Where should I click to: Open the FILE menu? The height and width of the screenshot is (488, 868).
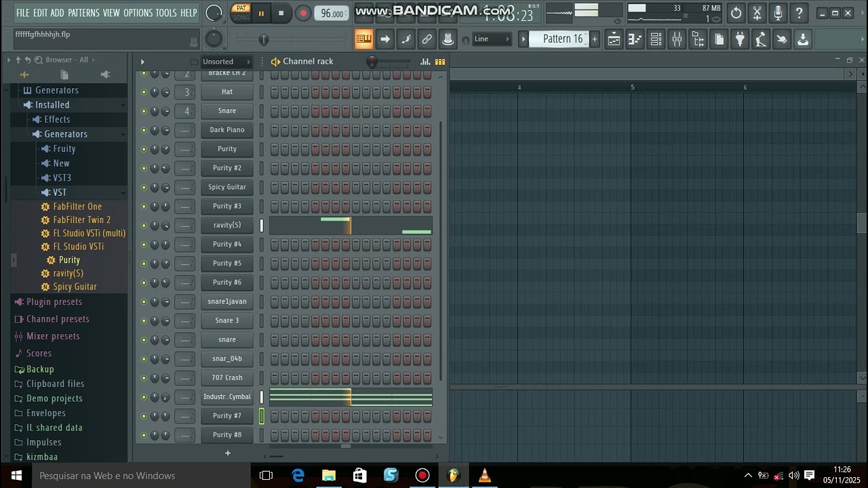click(x=23, y=13)
